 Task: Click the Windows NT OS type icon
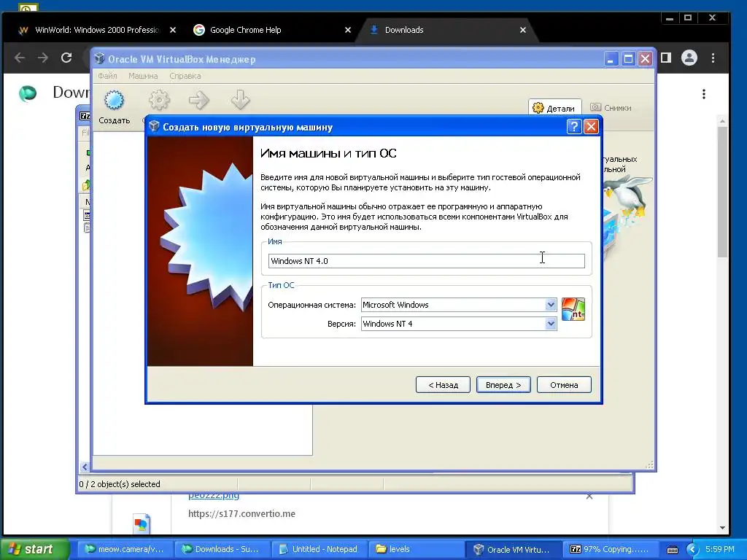coord(573,309)
